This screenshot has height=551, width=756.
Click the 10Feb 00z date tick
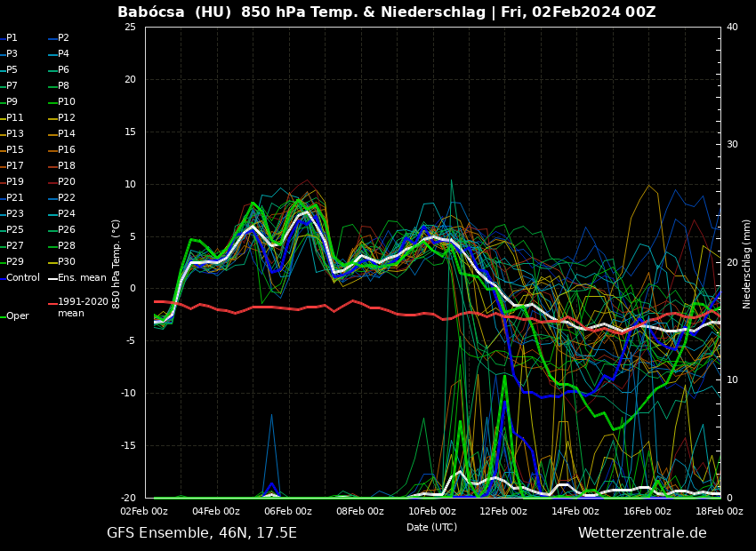432,512
